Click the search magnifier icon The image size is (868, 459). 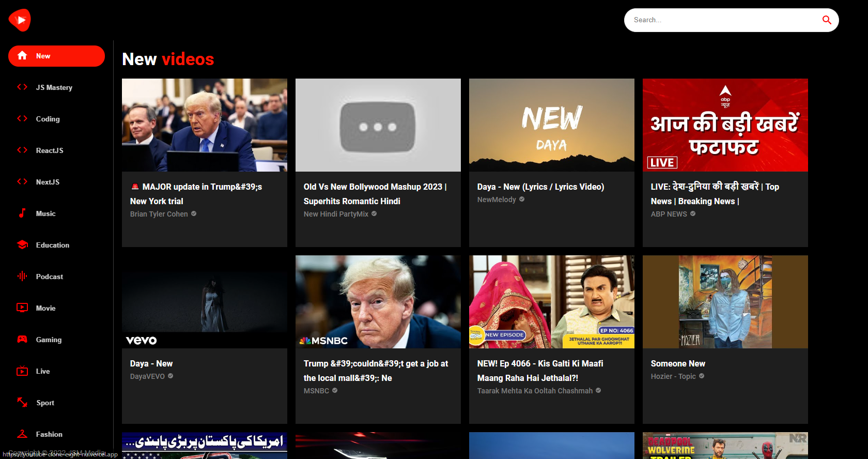827,20
